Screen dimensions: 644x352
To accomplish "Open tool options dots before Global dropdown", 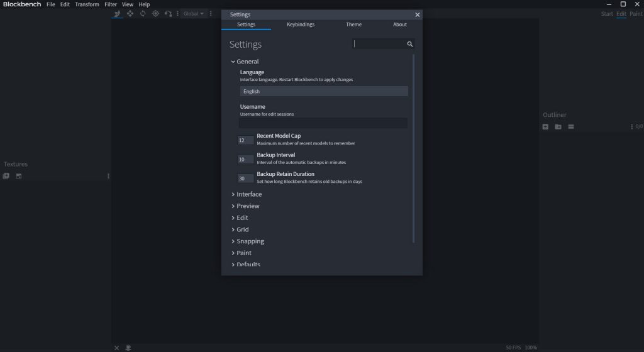I will pos(177,14).
